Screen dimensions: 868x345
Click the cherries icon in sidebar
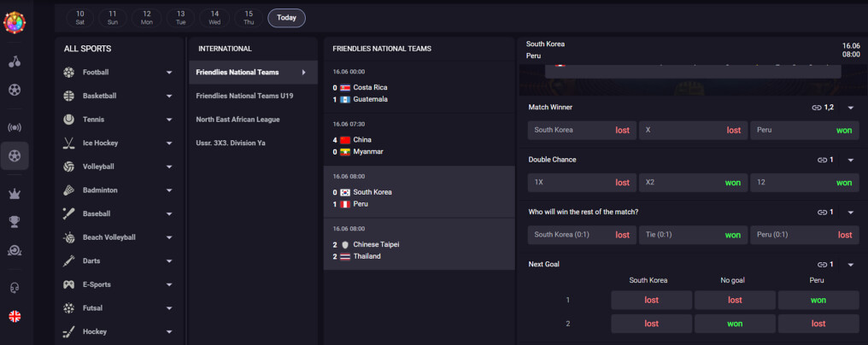coord(15,61)
